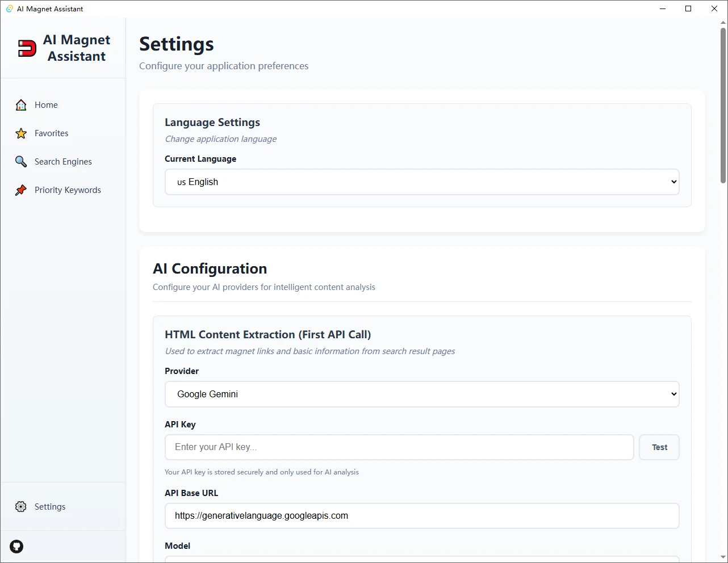Click the Settings gear icon in sidebar
The width and height of the screenshot is (728, 563).
[21, 507]
